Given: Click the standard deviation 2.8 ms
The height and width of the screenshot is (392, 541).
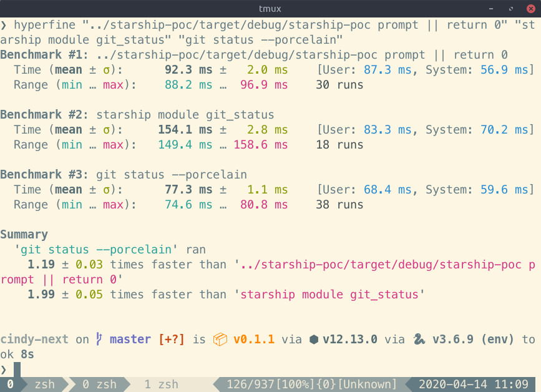Looking at the screenshot, I should point(268,130).
